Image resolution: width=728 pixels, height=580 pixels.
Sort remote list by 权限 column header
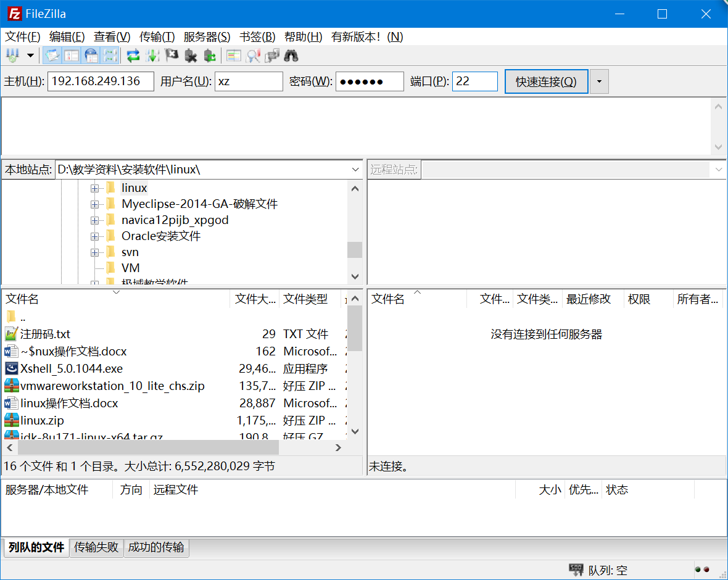(648, 299)
